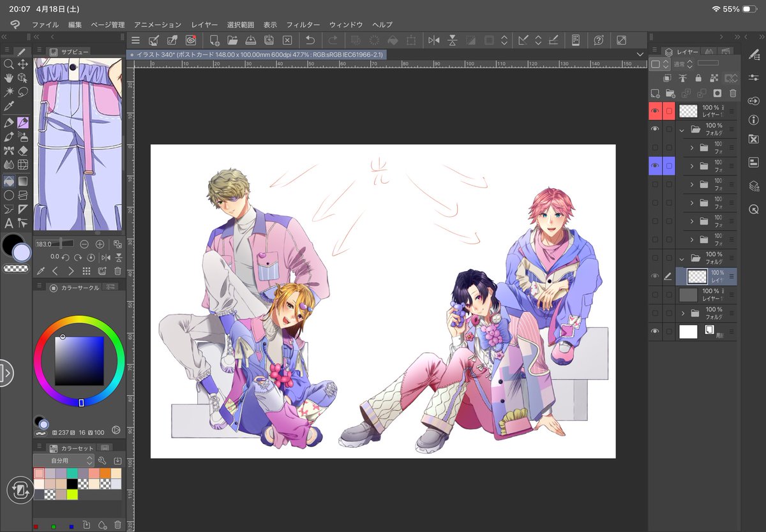The width and height of the screenshot is (766, 532).
Task: Hide the topmost red-marked layer
Action: 654,110
